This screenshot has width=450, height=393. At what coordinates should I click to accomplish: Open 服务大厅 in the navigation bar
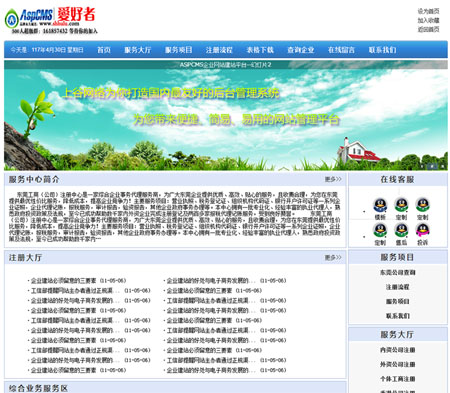pos(138,50)
